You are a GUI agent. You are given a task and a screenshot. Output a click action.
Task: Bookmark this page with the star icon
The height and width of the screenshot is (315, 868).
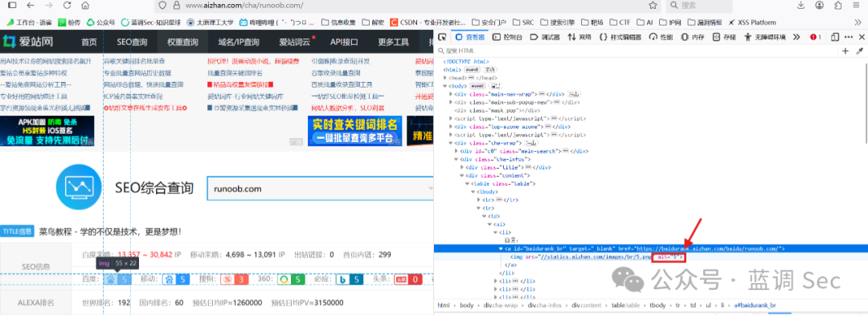click(653, 5)
